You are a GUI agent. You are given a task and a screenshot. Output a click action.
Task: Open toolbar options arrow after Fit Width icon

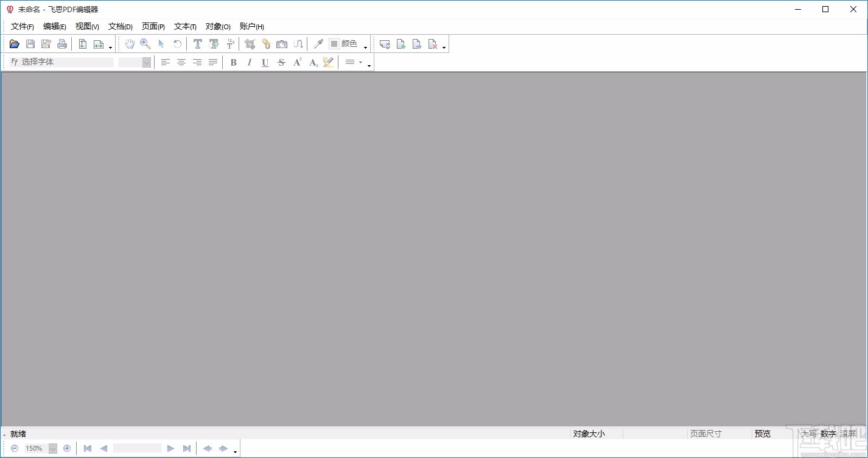tap(110, 48)
